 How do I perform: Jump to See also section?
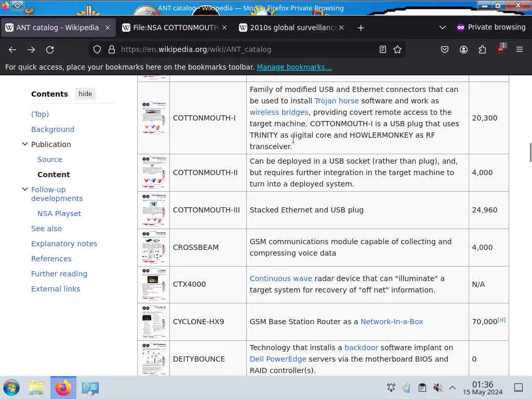click(x=46, y=229)
